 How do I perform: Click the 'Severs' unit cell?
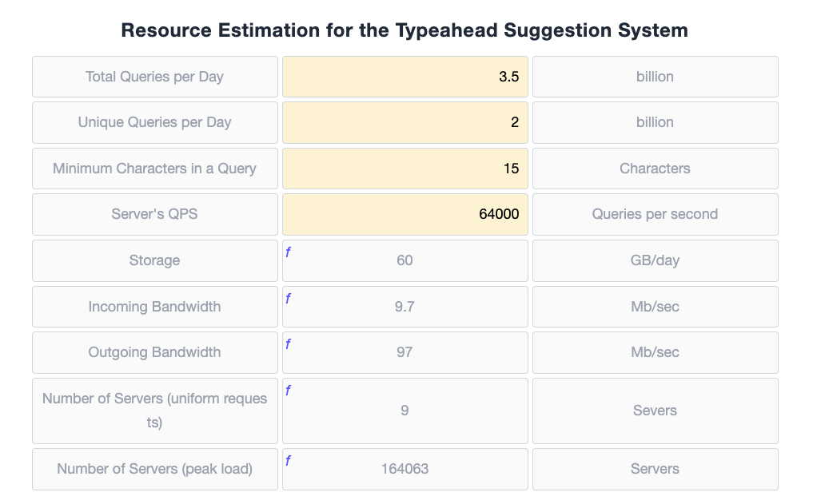click(x=655, y=411)
